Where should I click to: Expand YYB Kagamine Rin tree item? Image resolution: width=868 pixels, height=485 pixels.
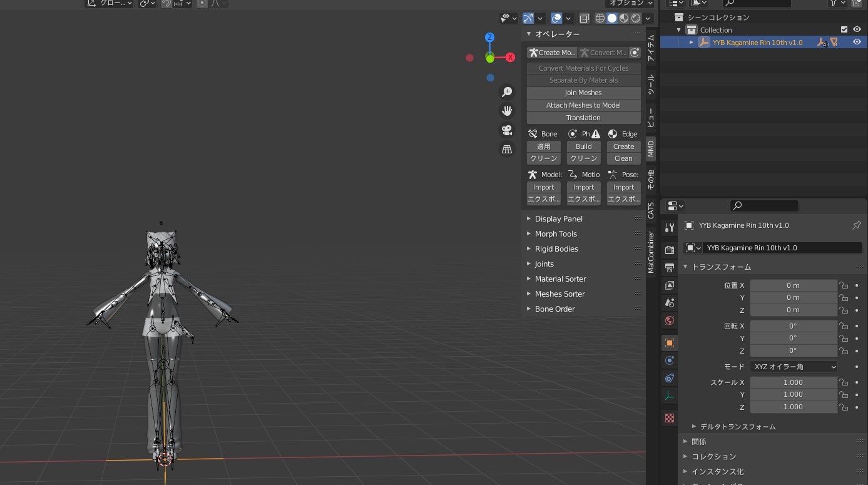[692, 43]
